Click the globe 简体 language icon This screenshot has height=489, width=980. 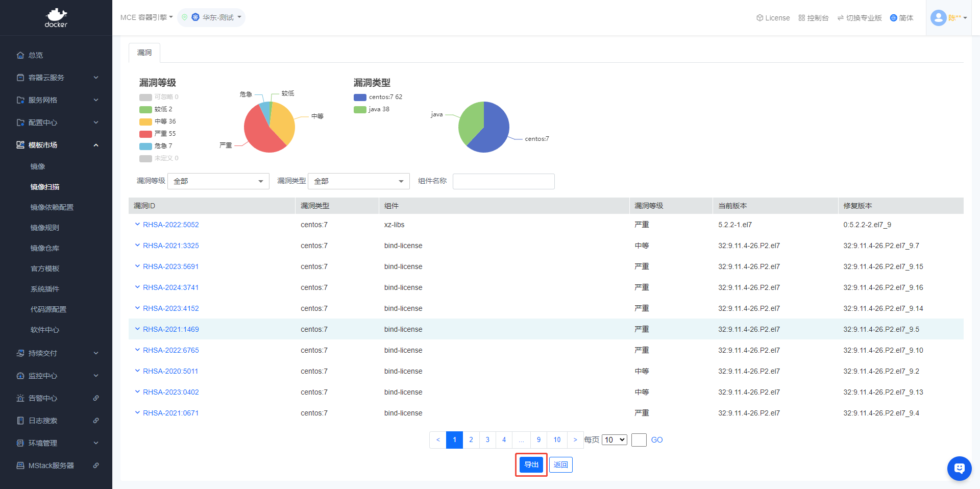[893, 18]
